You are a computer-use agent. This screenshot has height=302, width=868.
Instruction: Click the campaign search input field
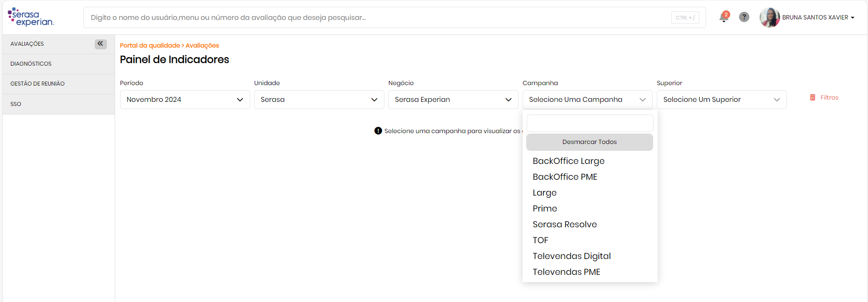pyautogui.click(x=590, y=123)
